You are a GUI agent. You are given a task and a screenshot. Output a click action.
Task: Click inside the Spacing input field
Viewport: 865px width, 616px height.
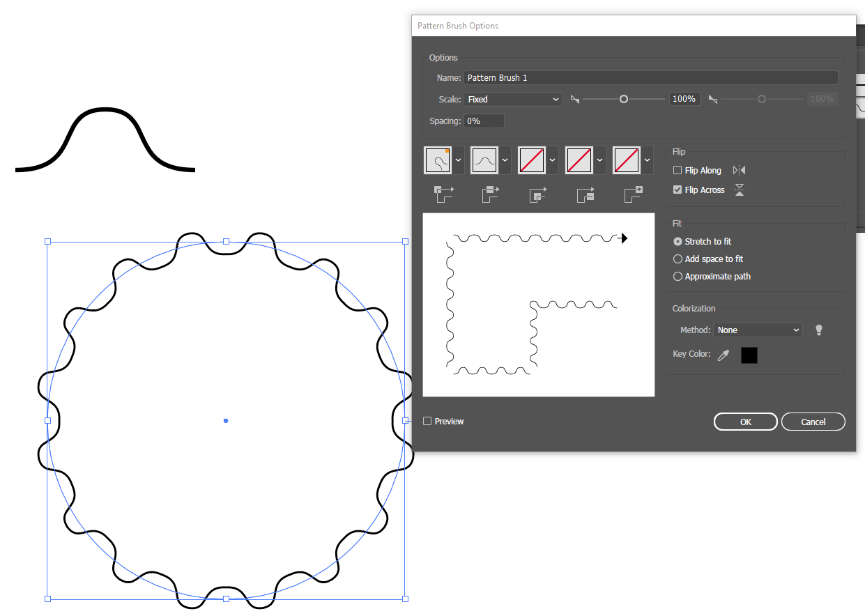point(483,121)
